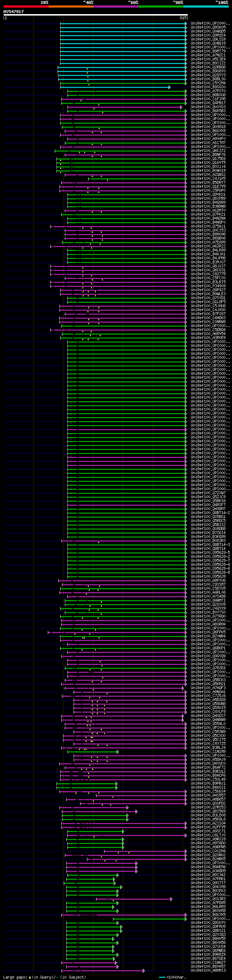Open hit UniRef100_Q0WQD5
232x980 pixels.
208,31
